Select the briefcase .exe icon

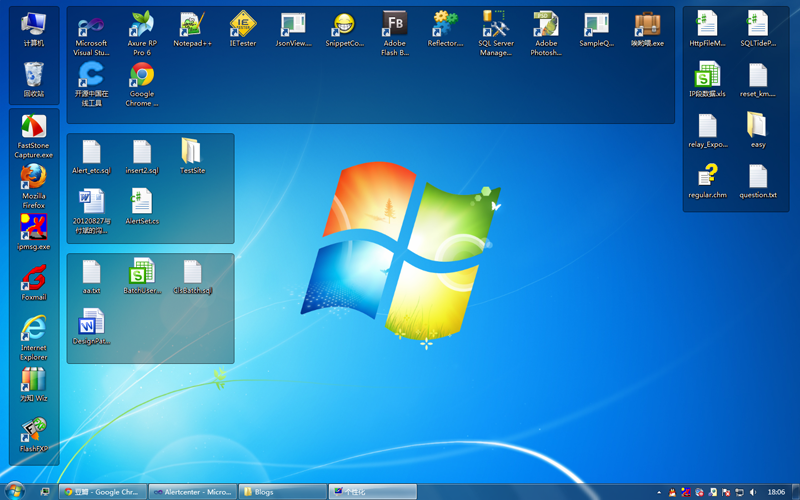tap(647, 30)
